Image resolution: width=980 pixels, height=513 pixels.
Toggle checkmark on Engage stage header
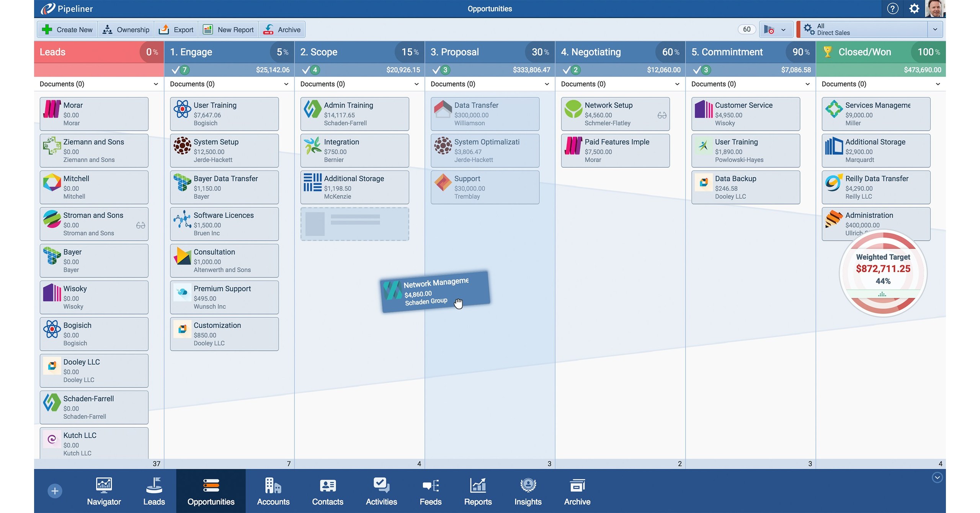(x=176, y=69)
